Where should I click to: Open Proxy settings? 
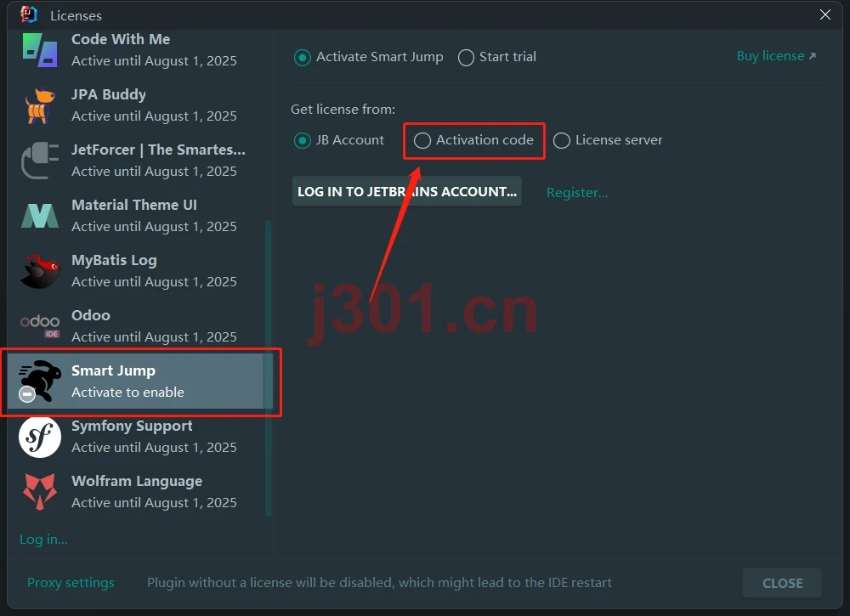point(71,583)
